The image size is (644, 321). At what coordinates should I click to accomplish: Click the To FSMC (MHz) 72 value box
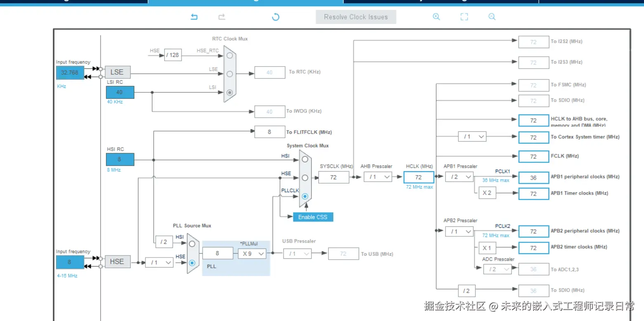[x=534, y=86]
